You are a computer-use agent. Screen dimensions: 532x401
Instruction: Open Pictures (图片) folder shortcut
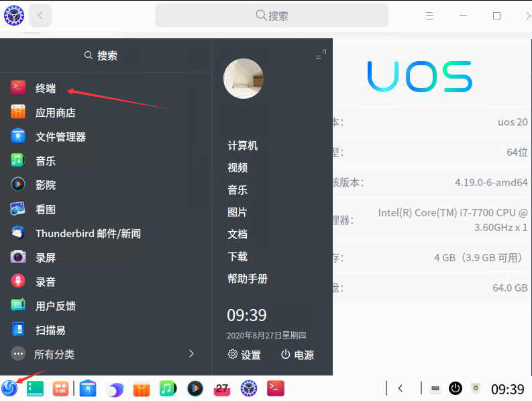click(237, 212)
